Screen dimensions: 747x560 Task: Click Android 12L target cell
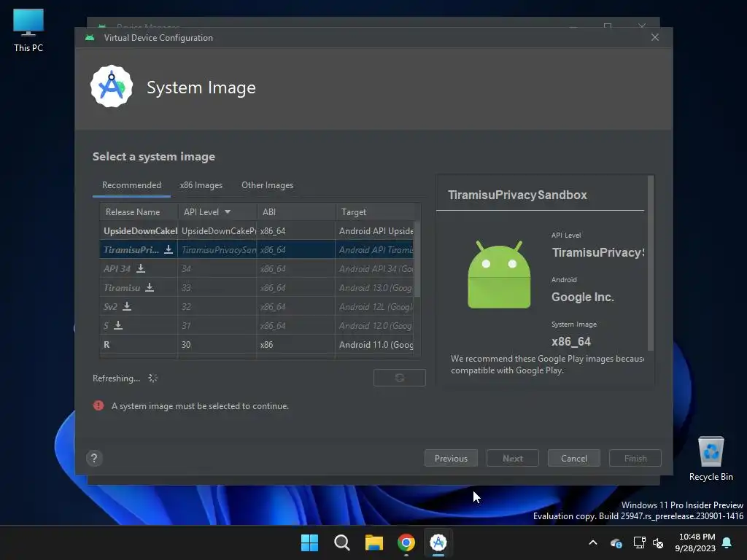375,307
